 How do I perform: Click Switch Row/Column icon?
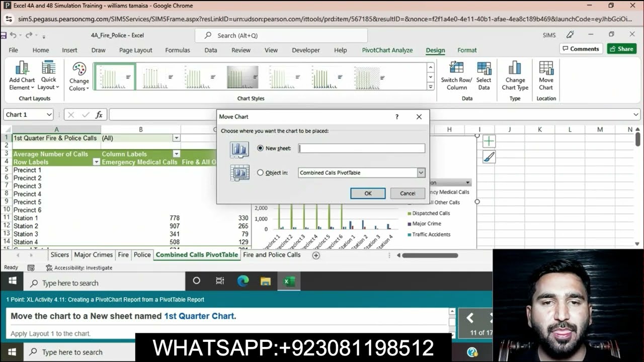pos(456,76)
